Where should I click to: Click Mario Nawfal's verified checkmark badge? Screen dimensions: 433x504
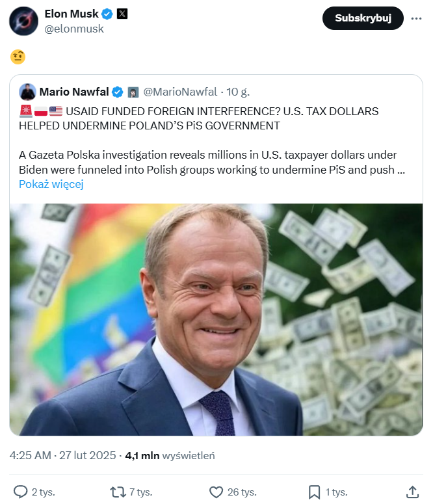118,92
